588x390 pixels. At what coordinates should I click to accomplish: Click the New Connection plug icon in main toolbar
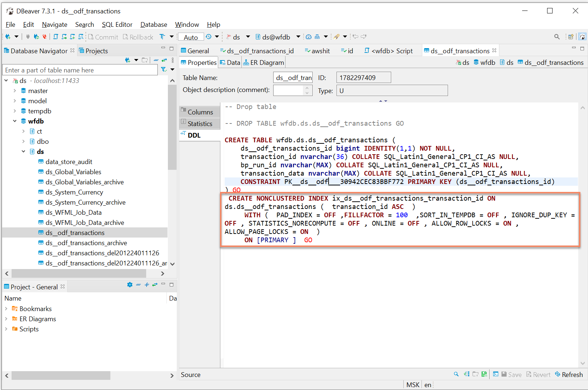pyautogui.click(x=8, y=37)
